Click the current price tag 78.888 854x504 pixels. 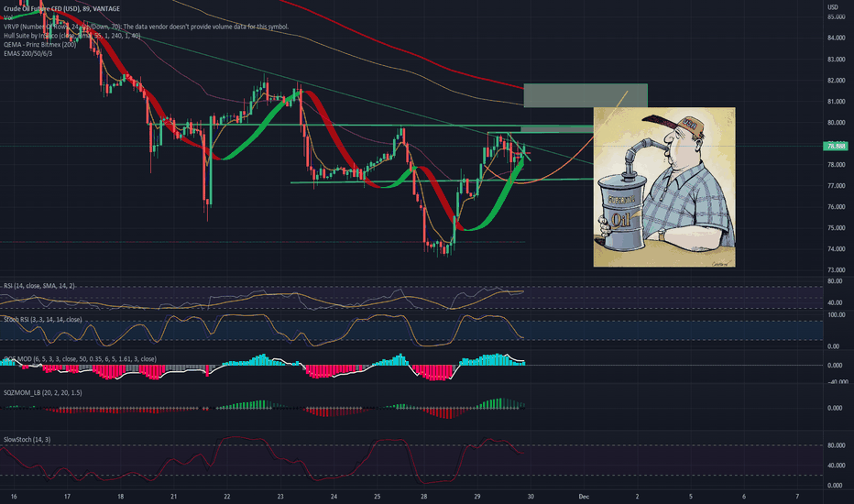tap(836, 146)
